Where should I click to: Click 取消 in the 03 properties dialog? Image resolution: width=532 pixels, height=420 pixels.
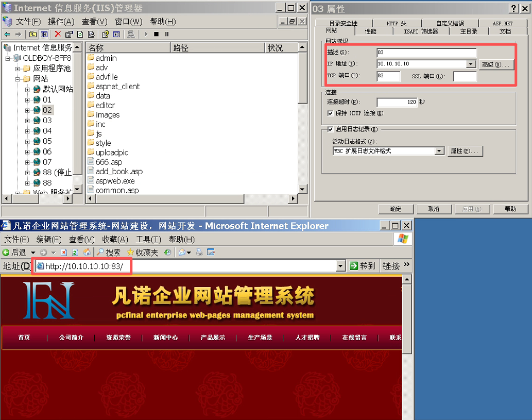[x=434, y=209]
